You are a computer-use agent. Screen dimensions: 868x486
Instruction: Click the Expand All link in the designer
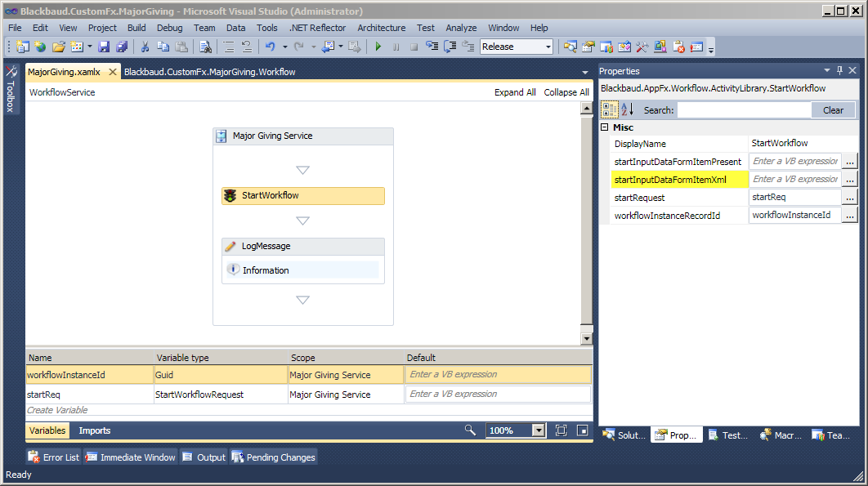point(515,91)
